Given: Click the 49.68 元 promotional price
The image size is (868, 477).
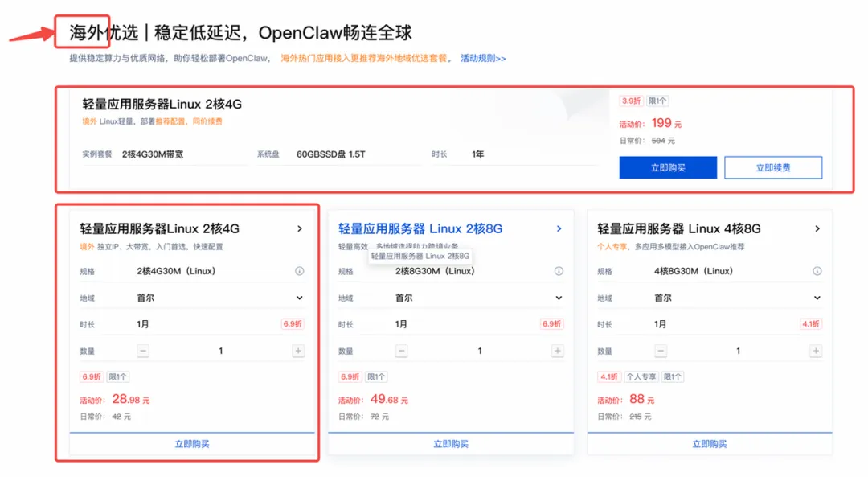Looking at the screenshot, I should (x=389, y=399).
